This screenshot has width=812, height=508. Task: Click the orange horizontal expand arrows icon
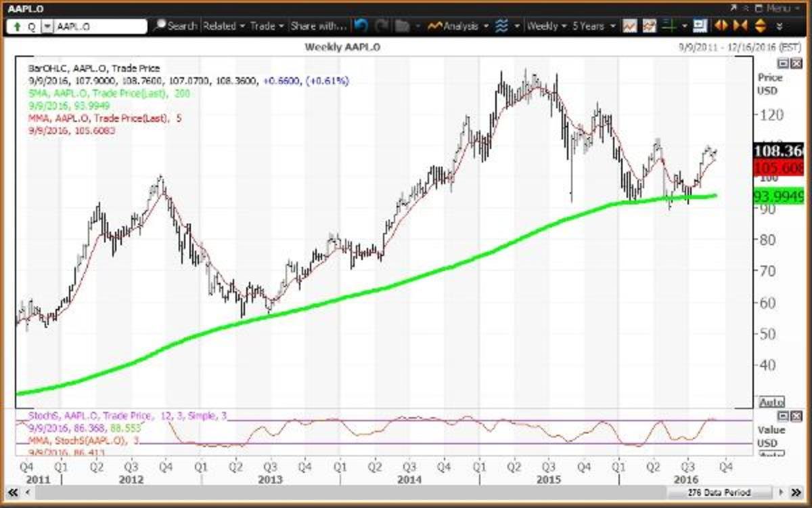point(721,26)
